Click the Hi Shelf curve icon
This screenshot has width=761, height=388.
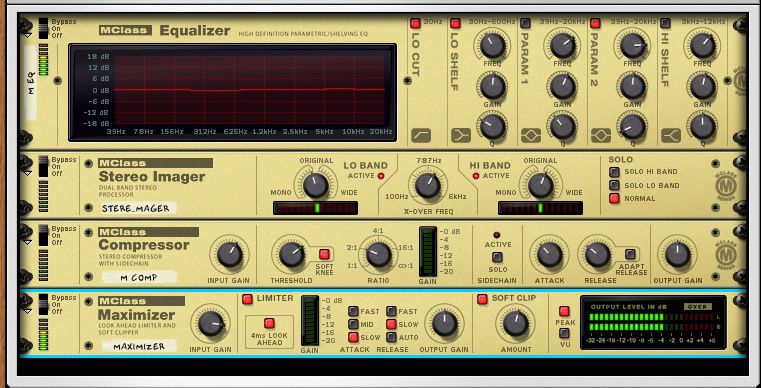pyautogui.click(x=671, y=135)
